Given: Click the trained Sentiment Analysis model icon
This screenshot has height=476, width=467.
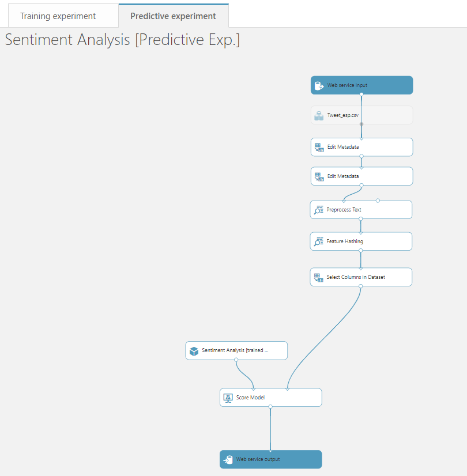Looking at the screenshot, I should 194,351.
